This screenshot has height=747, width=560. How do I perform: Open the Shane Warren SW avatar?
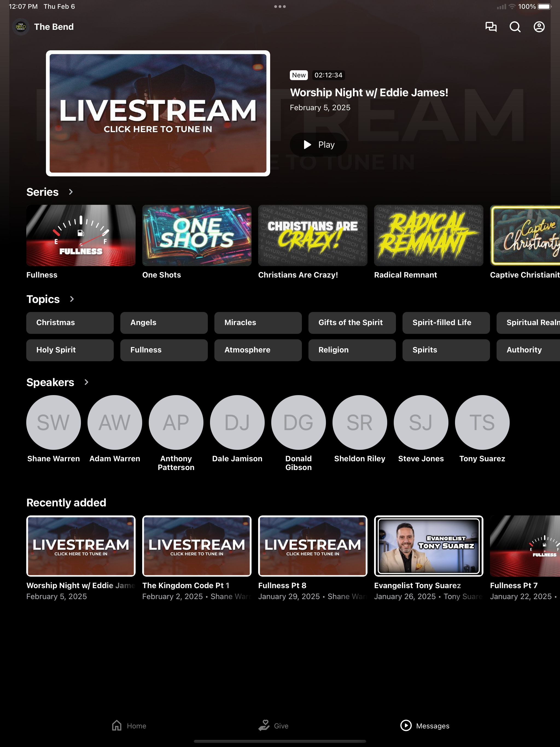pyautogui.click(x=54, y=422)
